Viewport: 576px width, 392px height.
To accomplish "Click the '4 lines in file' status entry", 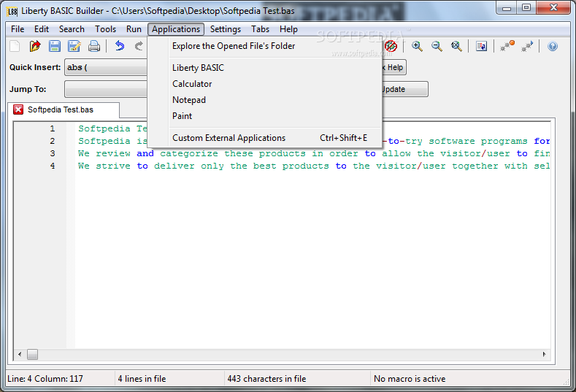I will point(142,379).
